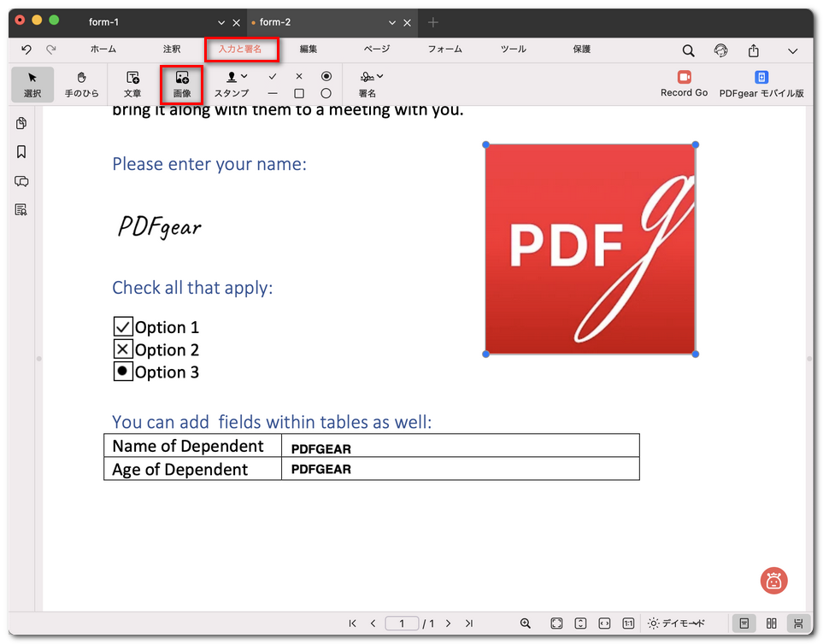Open the thumbnails panel in the left sidebar

coord(21,124)
